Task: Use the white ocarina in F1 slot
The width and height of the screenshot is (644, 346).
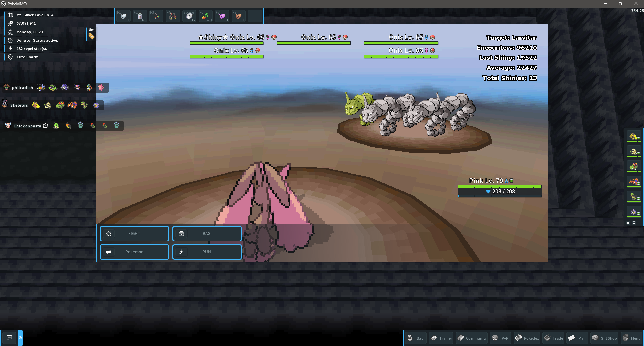Action: coord(123,16)
